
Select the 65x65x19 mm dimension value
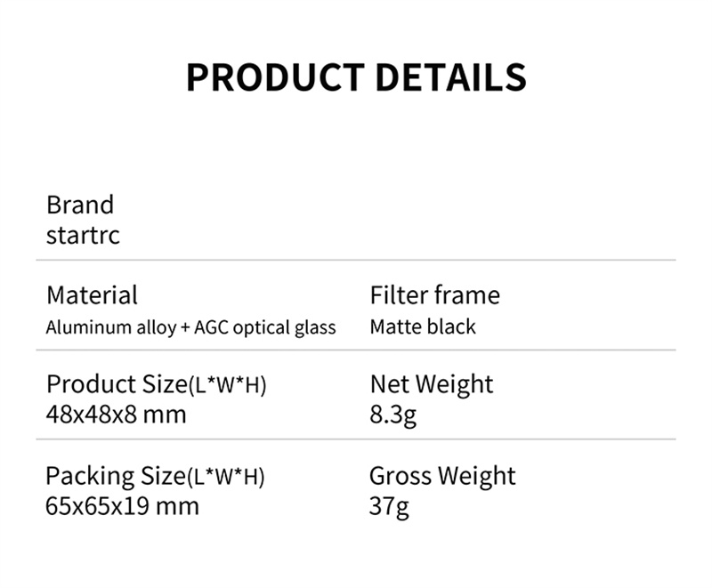pos(122,507)
